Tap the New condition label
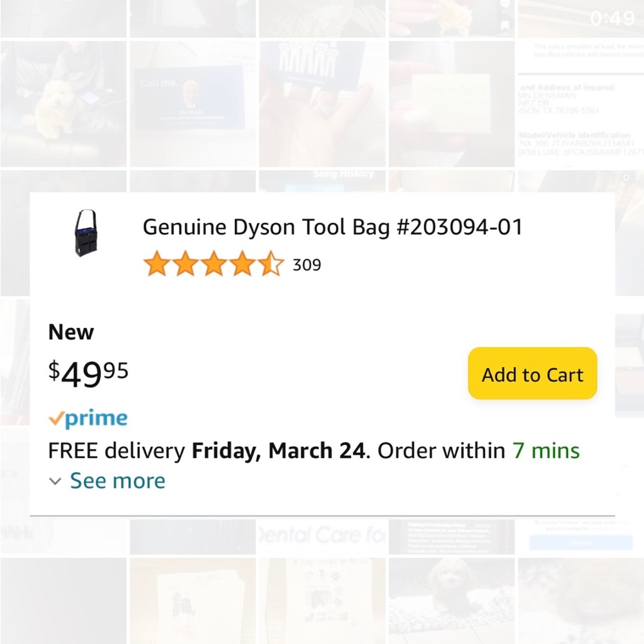 pos(70,332)
